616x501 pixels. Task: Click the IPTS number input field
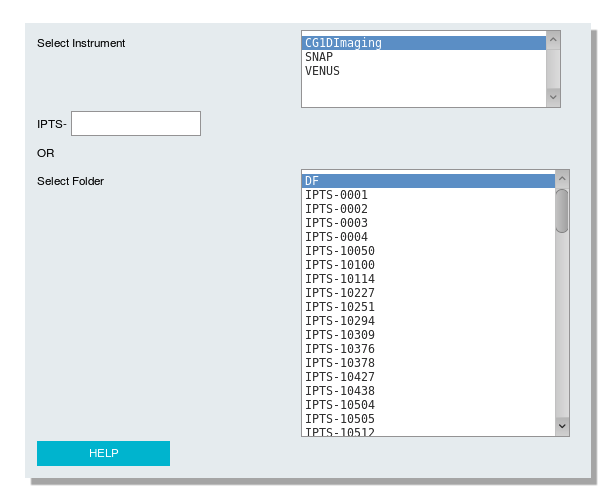pos(136,123)
